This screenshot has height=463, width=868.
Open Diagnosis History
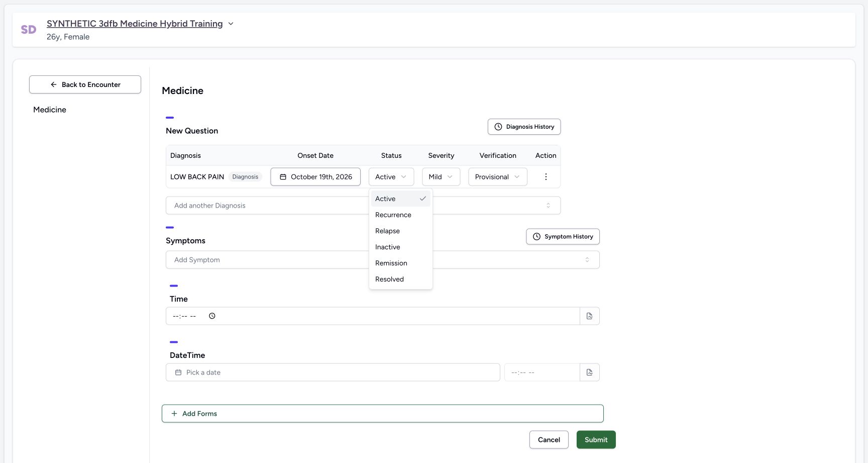pyautogui.click(x=524, y=127)
